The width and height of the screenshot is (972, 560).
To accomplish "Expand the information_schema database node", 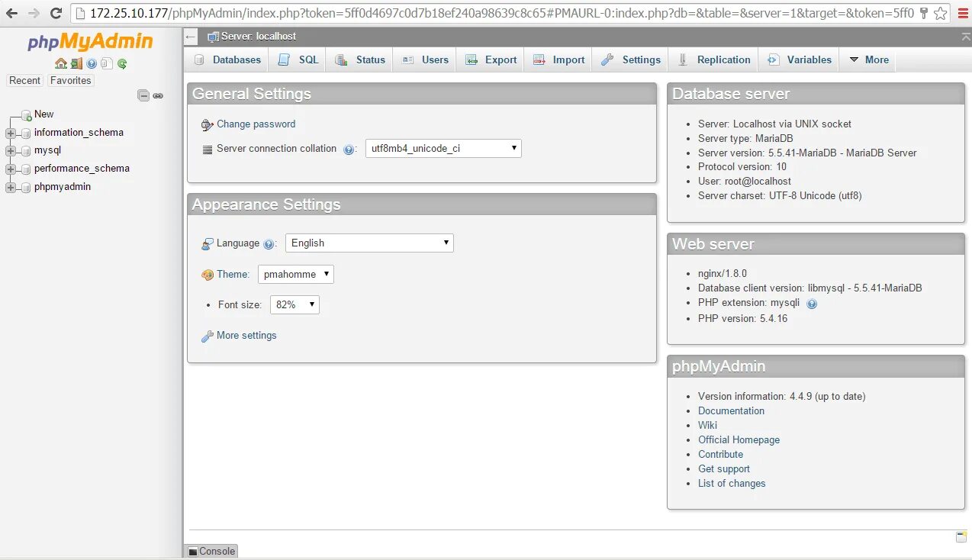I will pyautogui.click(x=11, y=134).
